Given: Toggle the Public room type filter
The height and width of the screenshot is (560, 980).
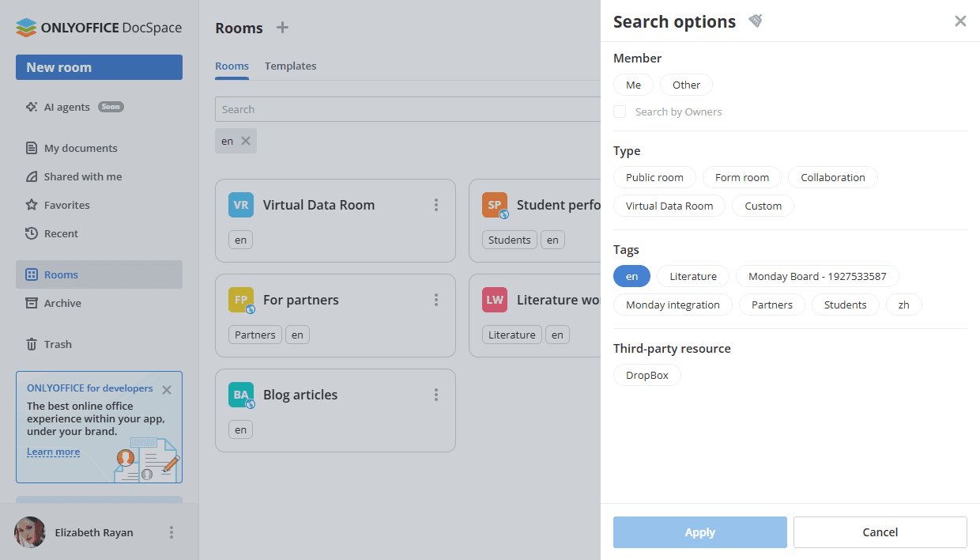Looking at the screenshot, I should pyautogui.click(x=654, y=177).
